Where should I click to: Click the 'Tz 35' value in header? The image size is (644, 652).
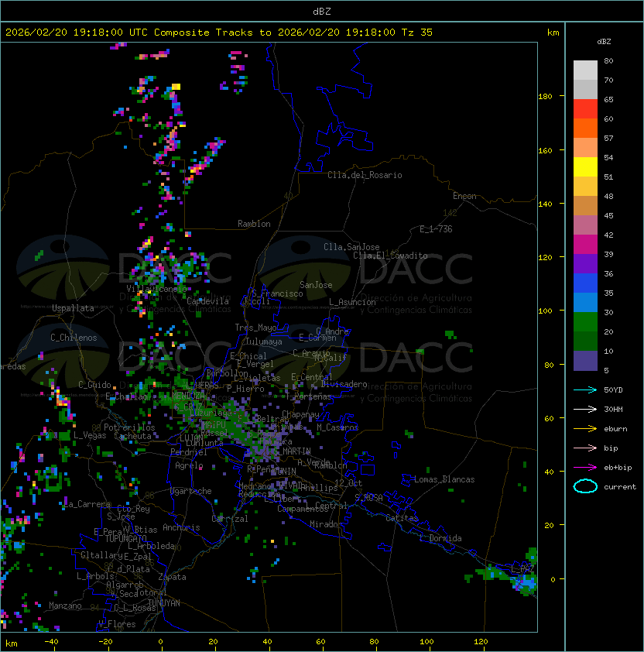[417, 33]
